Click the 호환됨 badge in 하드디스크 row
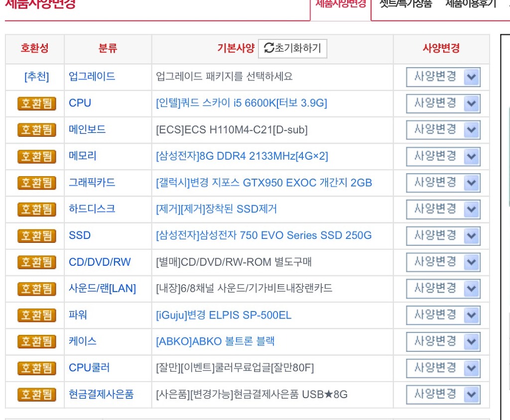Viewport: 510px width, 420px height. [x=37, y=210]
